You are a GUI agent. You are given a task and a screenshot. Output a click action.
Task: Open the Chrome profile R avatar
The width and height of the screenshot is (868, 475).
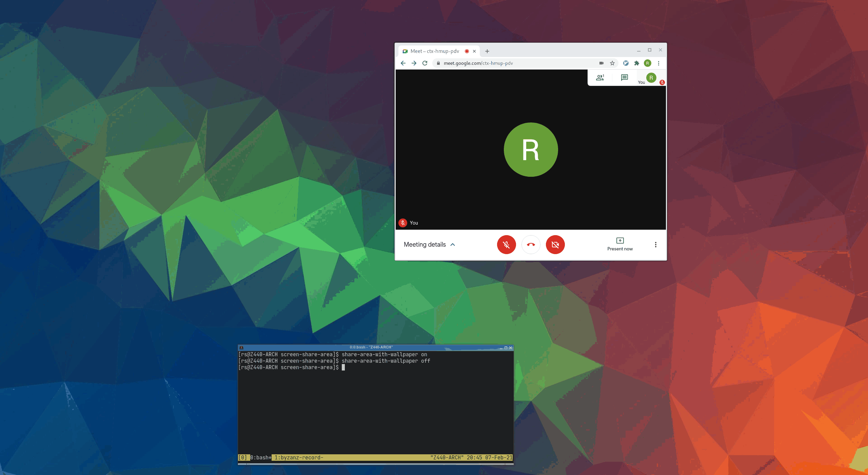(648, 63)
